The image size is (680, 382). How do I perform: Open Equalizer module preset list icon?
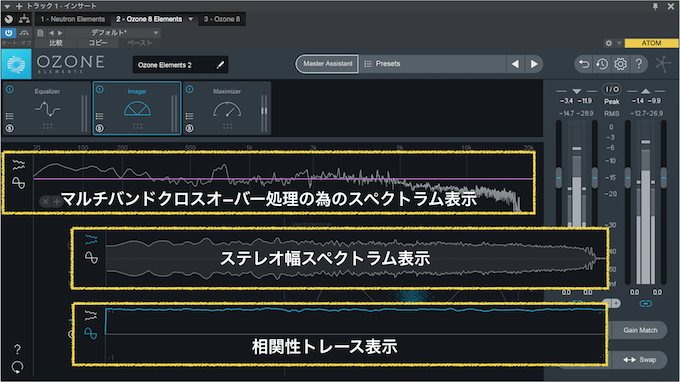(10, 116)
